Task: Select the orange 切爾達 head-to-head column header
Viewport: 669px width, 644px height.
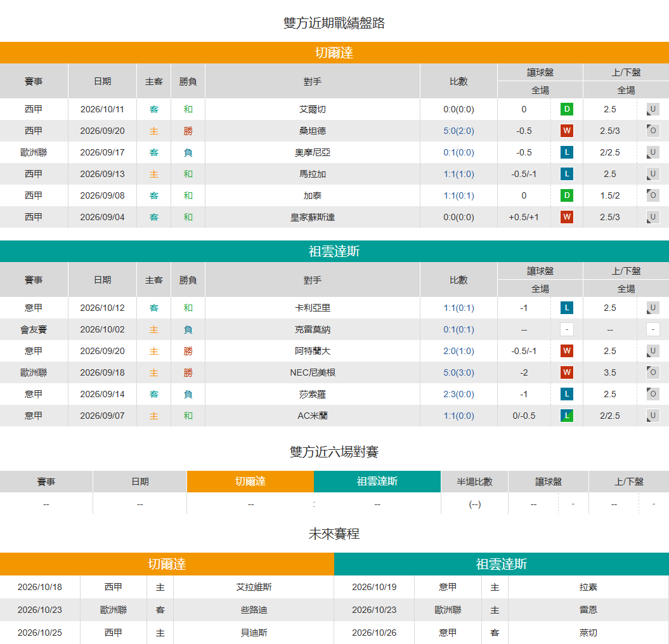Action: pyautogui.click(x=250, y=482)
